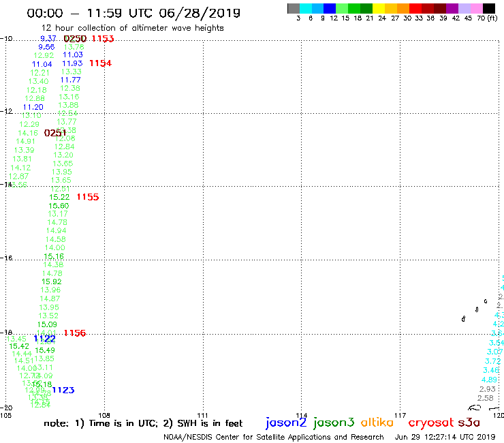This screenshot has height=443, width=504.
Task: Click gray wave height value '2.58'
Action: 486,398
